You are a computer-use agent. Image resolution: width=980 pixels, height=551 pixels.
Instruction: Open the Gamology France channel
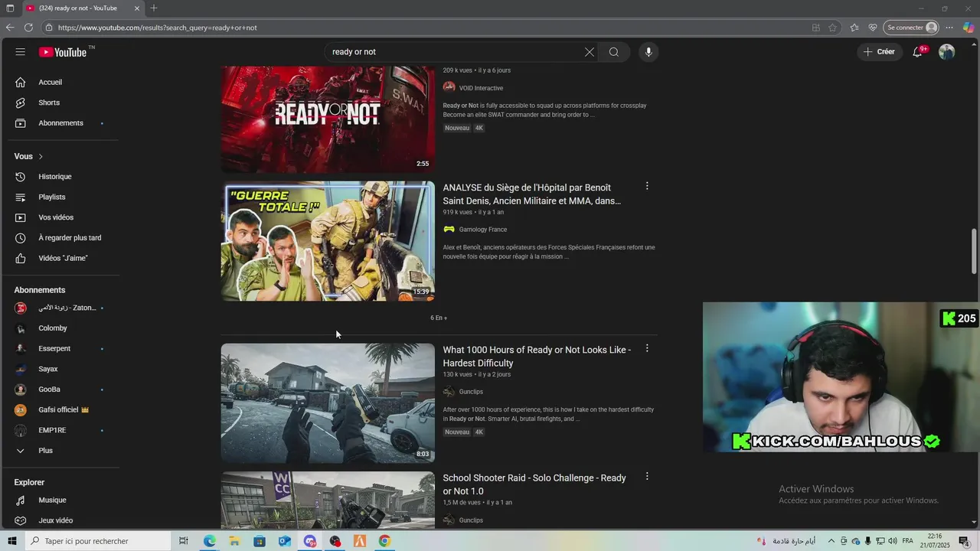pos(482,230)
